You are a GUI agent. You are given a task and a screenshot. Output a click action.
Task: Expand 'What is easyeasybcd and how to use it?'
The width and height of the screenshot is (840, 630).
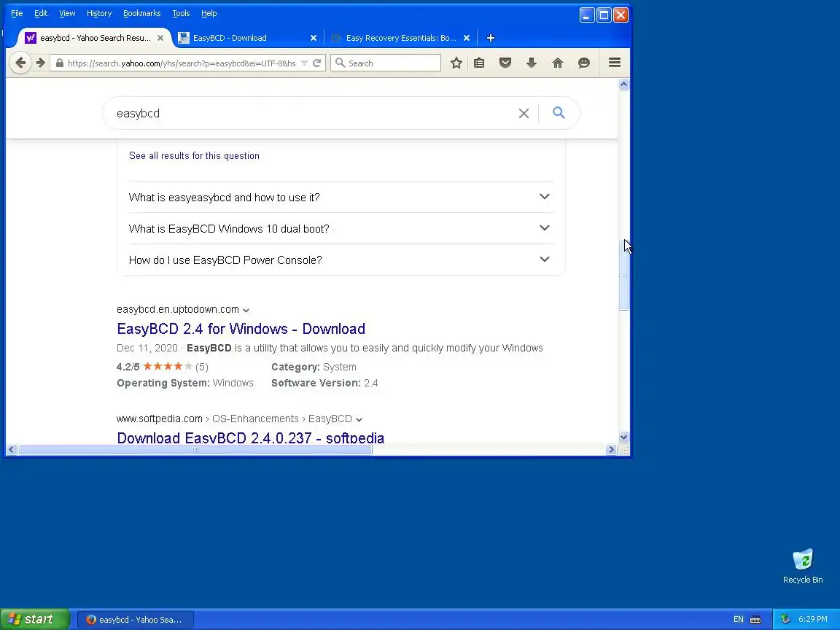pyautogui.click(x=341, y=197)
